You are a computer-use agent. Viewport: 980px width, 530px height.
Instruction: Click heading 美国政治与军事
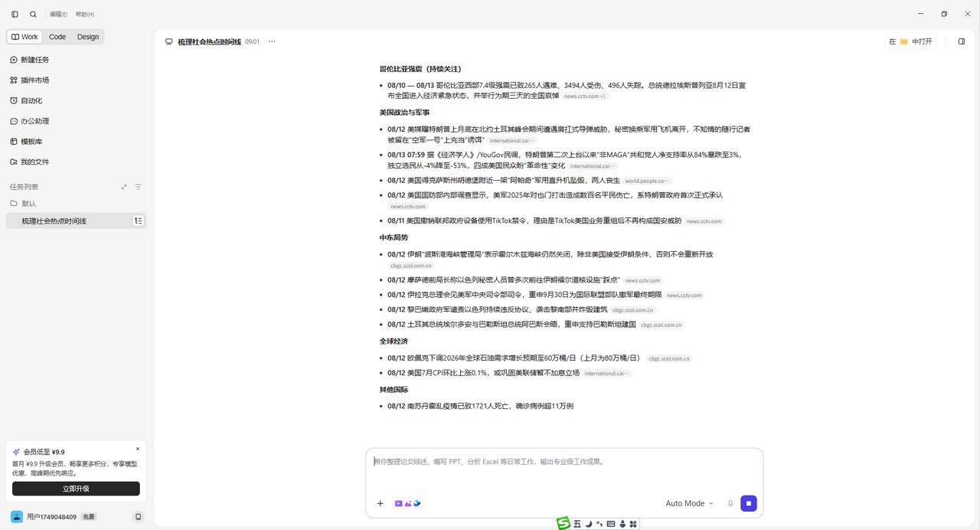click(x=404, y=113)
